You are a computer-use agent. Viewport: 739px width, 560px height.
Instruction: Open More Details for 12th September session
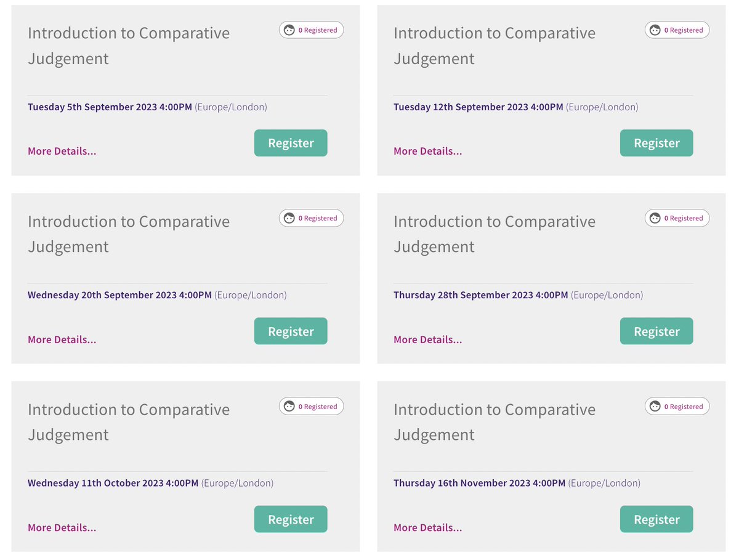tap(428, 151)
